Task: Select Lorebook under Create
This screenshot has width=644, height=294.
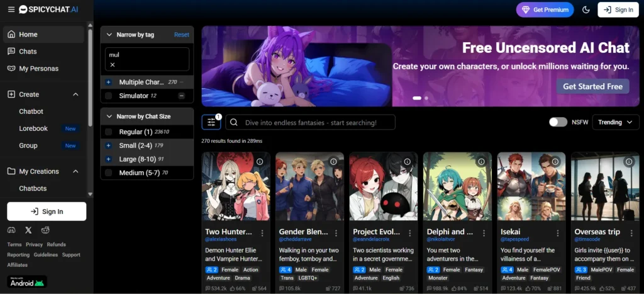Action: tap(33, 128)
